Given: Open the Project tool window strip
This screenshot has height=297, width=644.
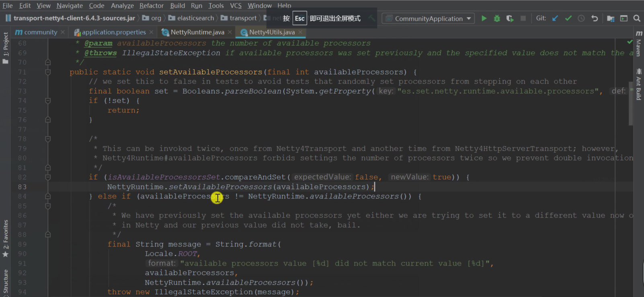Looking at the screenshot, I should [5, 47].
